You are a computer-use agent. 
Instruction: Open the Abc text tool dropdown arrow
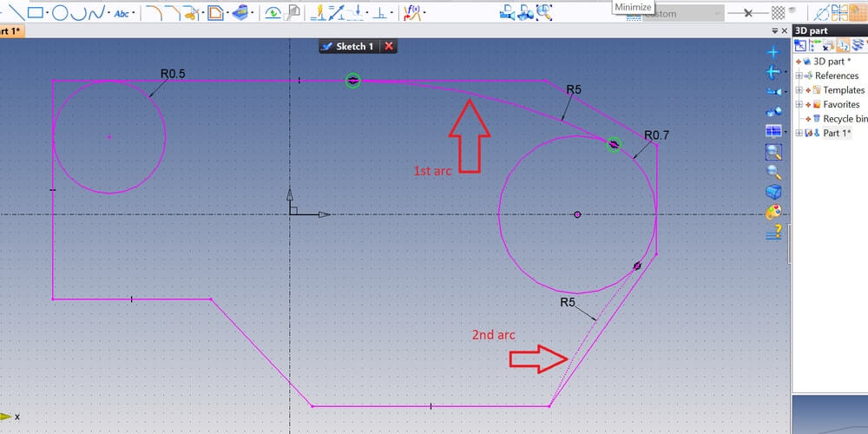pyautogui.click(x=134, y=13)
